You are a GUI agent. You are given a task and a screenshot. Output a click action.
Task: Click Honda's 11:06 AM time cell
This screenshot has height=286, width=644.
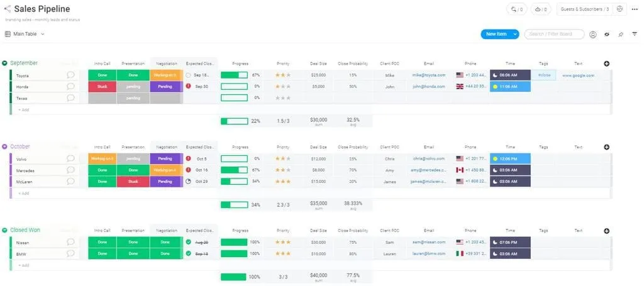pos(510,87)
